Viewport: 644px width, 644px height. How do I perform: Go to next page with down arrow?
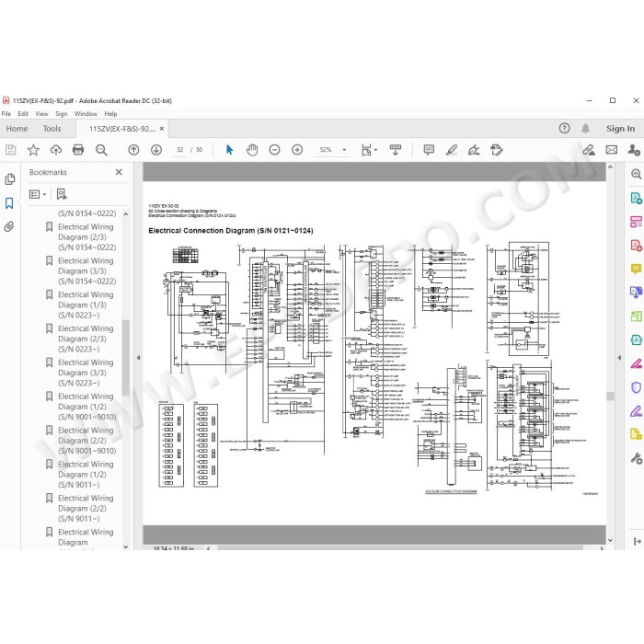tap(156, 150)
